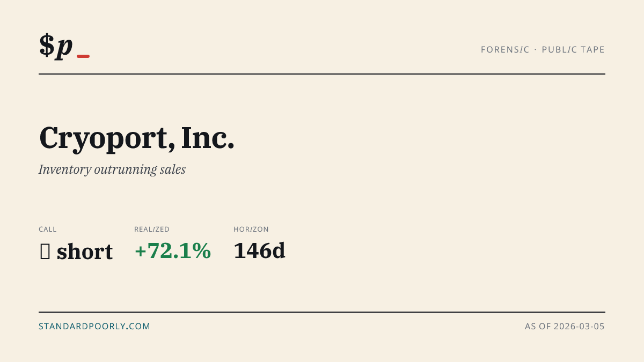
Task: Click the word FORENSIC in header
Action: point(505,49)
